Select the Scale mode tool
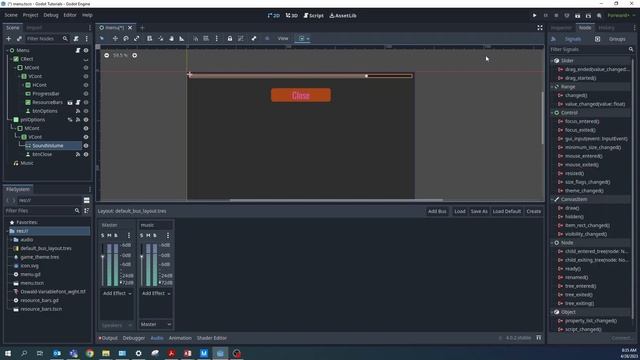The height and width of the screenshot is (360, 640). pos(137,38)
